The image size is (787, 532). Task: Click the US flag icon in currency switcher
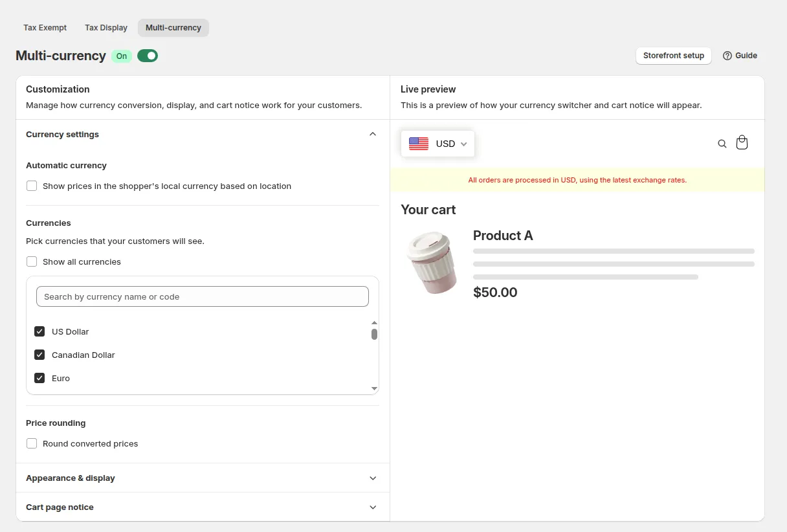tap(419, 144)
